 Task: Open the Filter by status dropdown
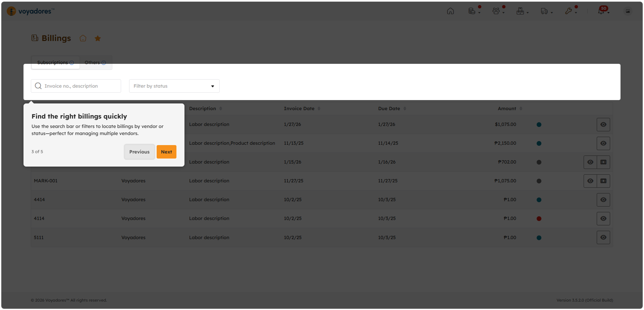tap(174, 86)
